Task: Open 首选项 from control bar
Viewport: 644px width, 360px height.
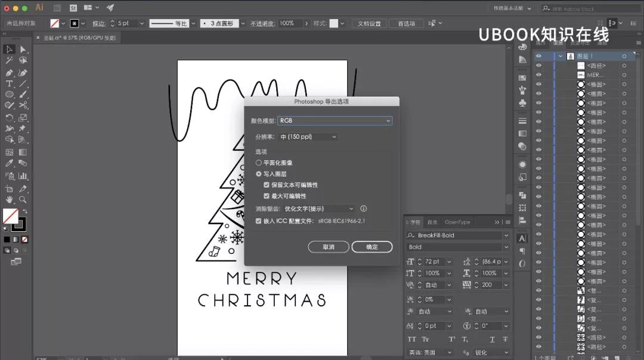Action: tap(406, 24)
